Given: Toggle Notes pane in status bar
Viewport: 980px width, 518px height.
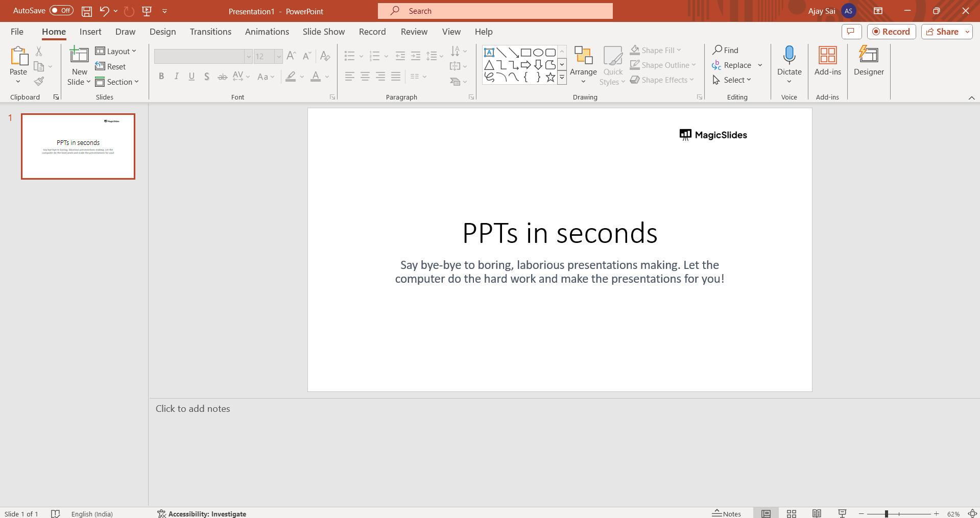Looking at the screenshot, I should (727, 513).
